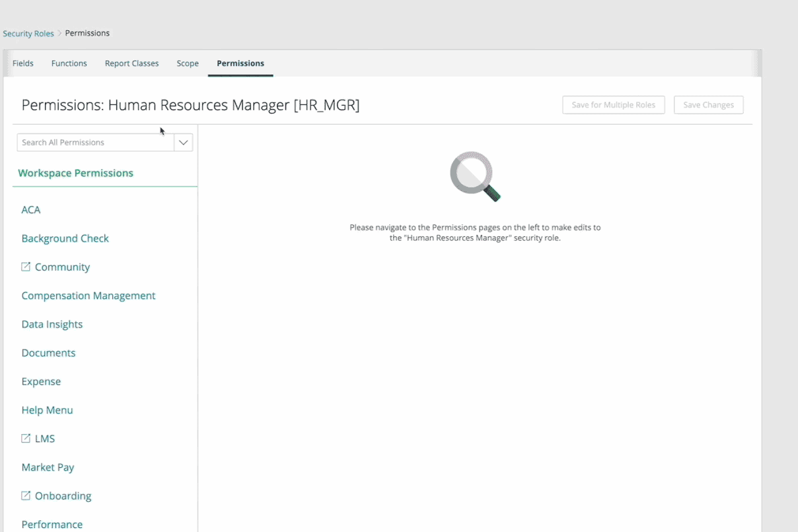The width and height of the screenshot is (798, 532).
Task: Open the Functions tab
Action: 69,63
